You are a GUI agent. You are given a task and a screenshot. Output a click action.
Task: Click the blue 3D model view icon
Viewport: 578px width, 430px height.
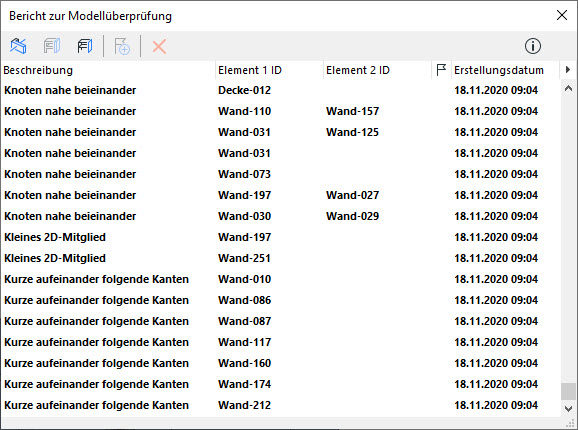18,46
